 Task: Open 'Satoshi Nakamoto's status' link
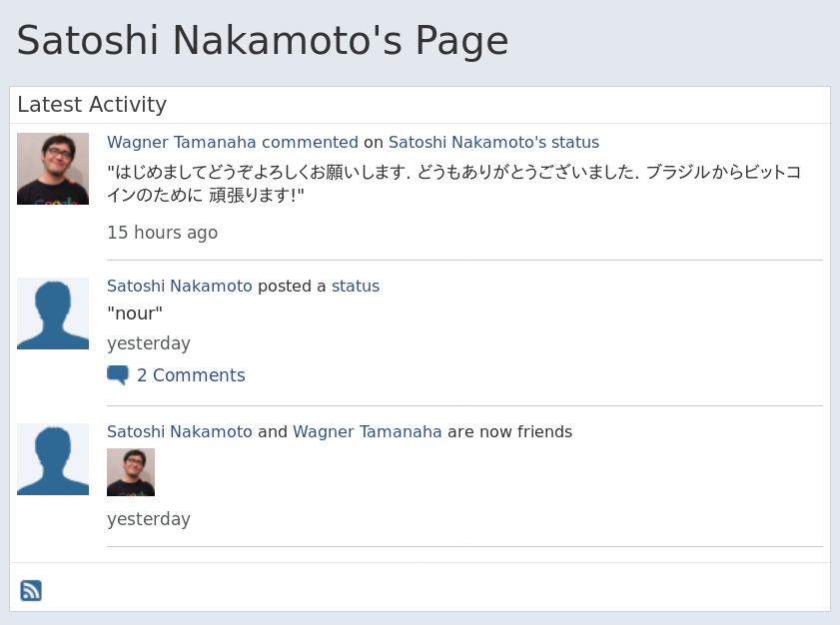click(x=494, y=142)
